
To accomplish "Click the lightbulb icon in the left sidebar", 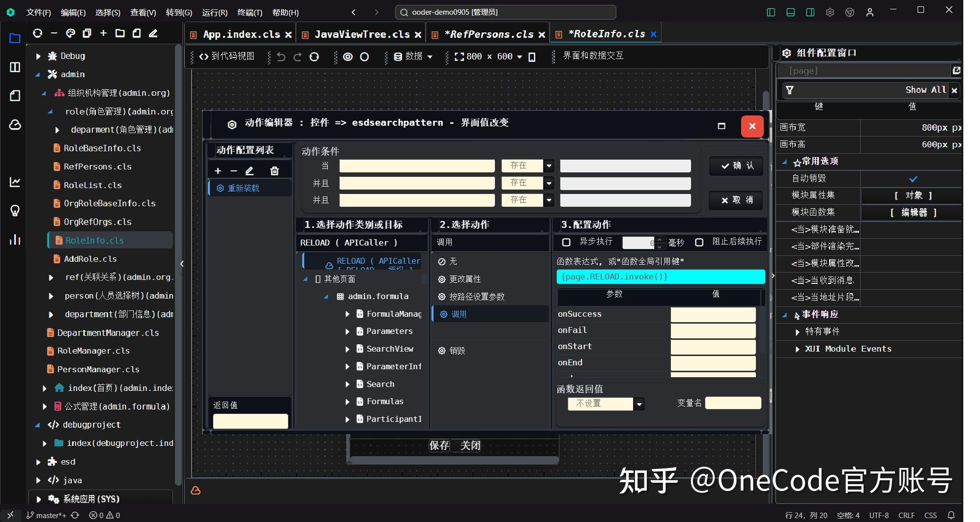I will coord(14,211).
